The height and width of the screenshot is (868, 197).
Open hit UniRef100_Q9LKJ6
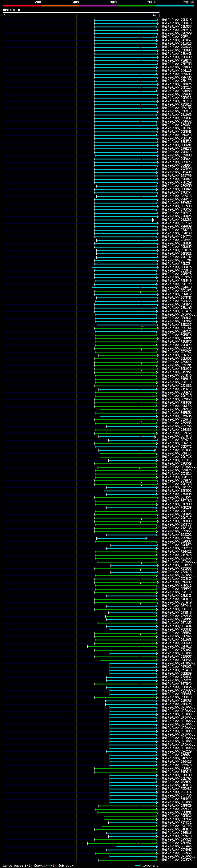pyautogui.click(x=177, y=20)
